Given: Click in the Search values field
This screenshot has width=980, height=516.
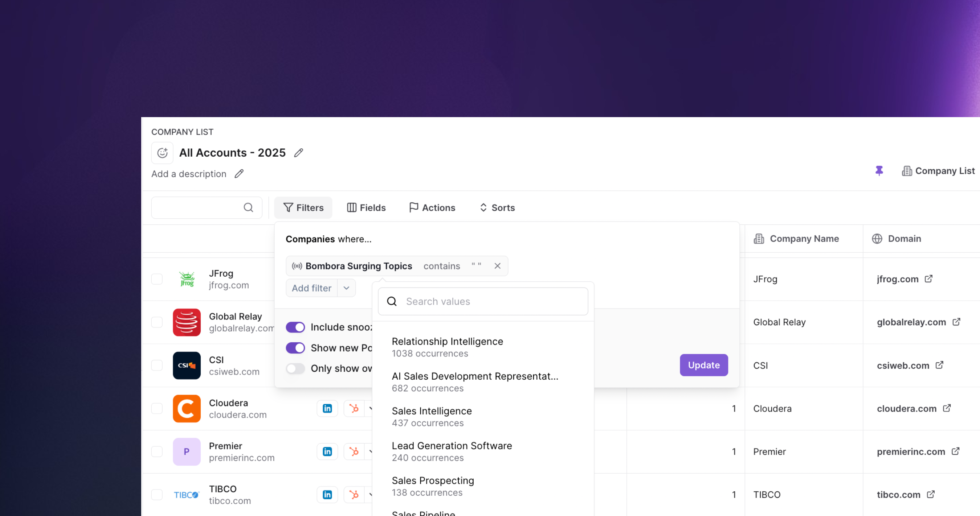Looking at the screenshot, I should click(483, 301).
